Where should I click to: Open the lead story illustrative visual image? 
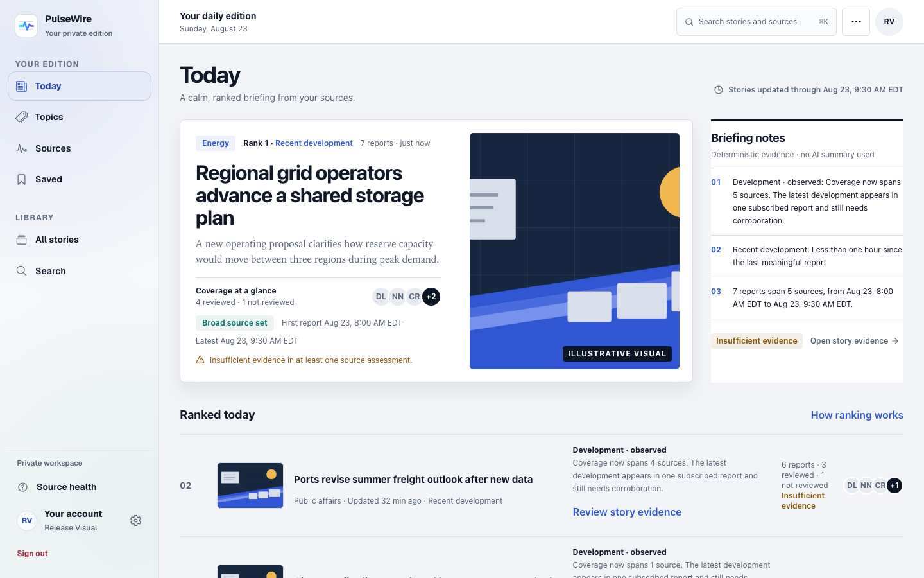point(574,251)
